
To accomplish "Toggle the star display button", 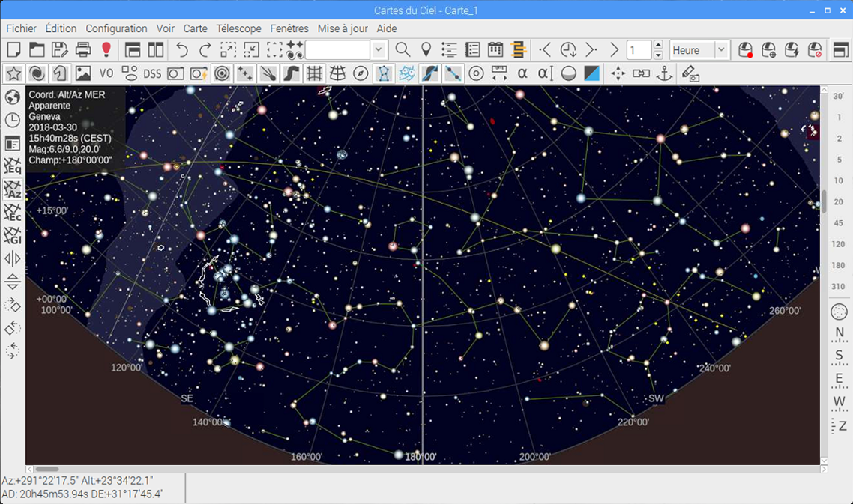I will coord(13,73).
